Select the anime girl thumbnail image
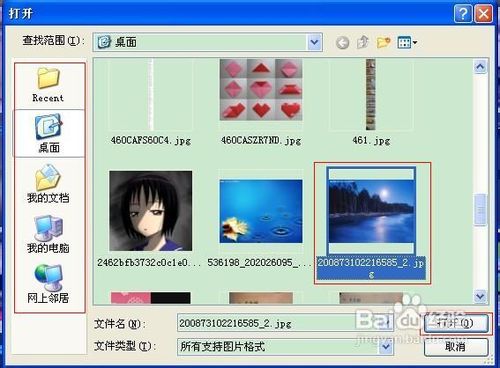This screenshot has height=368, width=500. 151,211
